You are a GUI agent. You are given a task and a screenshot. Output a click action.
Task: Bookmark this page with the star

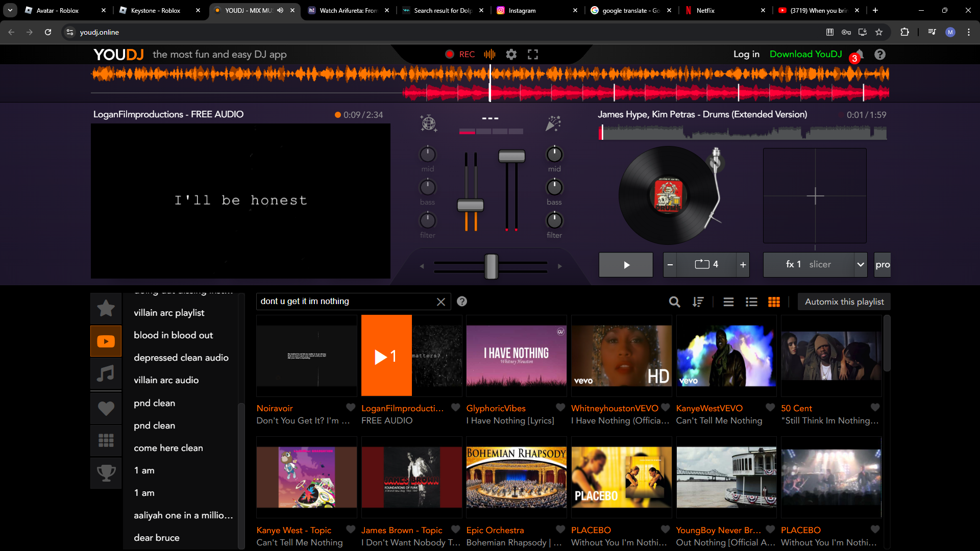pos(879,32)
